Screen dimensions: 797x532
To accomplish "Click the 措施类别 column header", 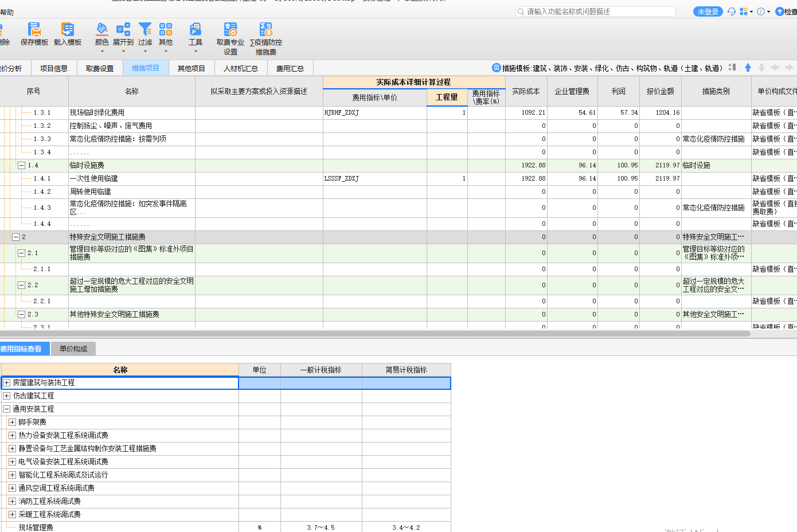I will click(x=716, y=91).
